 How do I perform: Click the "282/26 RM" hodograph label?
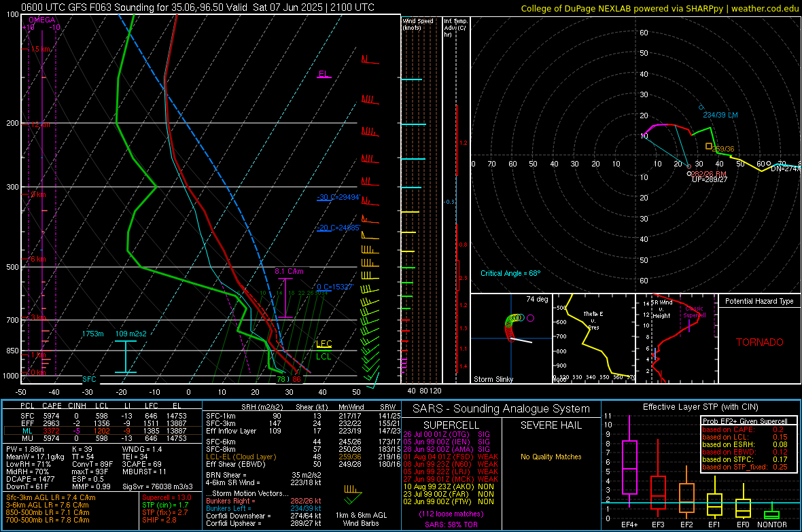(709, 174)
